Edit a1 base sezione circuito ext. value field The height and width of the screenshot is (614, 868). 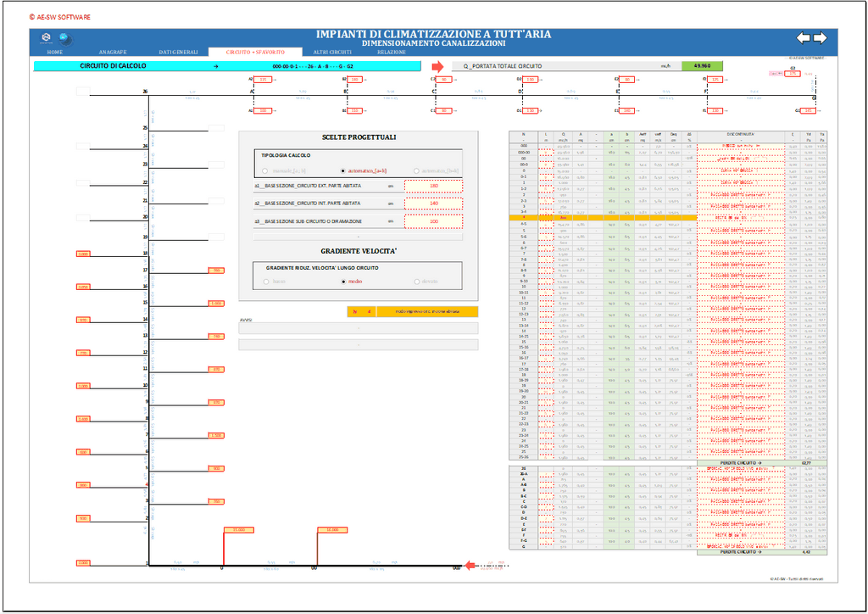click(x=434, y=185)
